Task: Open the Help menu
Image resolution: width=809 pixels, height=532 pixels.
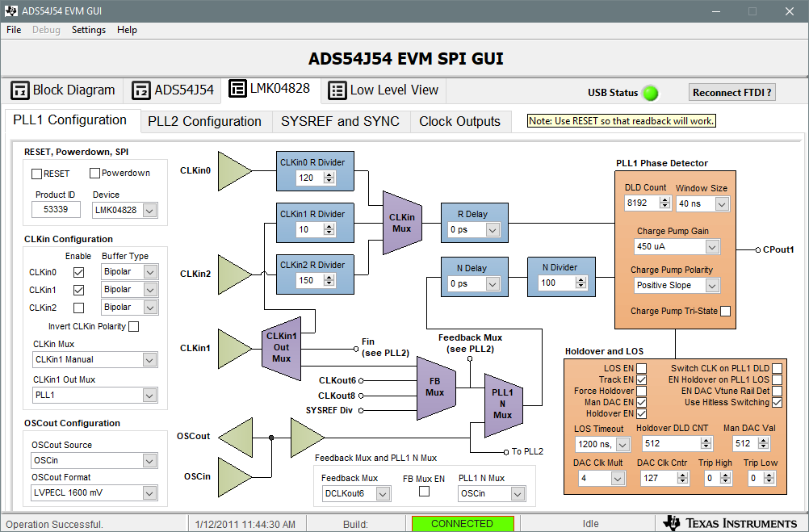Action: (x=127, y=30)
